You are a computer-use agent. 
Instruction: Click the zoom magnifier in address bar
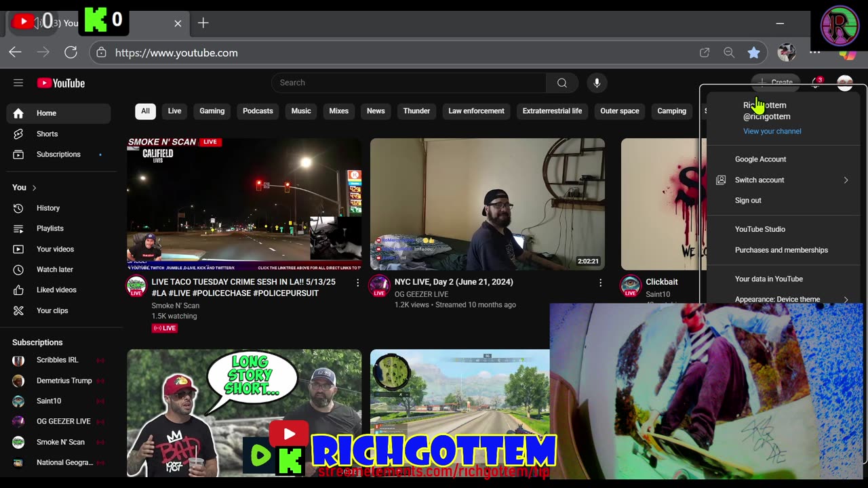click(729, 52)
